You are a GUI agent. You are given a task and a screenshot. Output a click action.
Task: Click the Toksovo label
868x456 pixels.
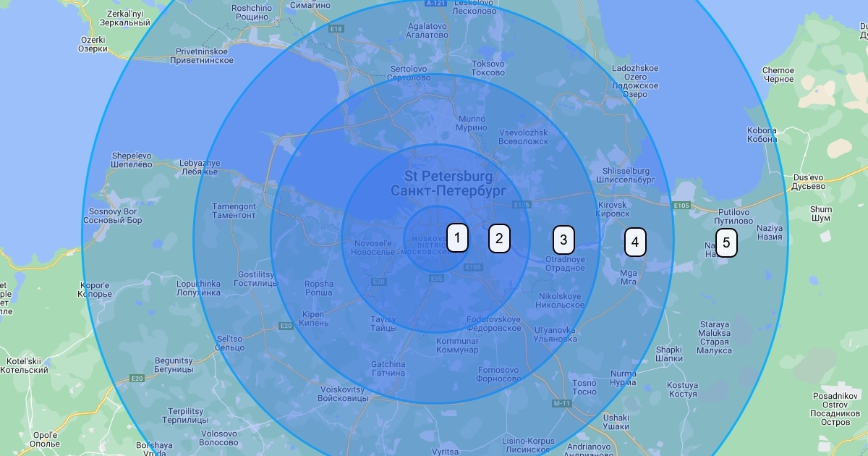point(488,68)
